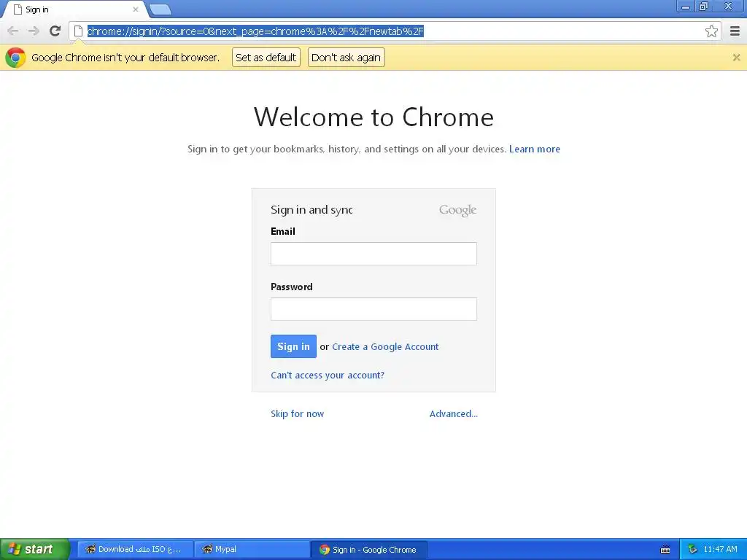Click the browser forward arrow
This screenshot has height=560, width=747.
34,31
